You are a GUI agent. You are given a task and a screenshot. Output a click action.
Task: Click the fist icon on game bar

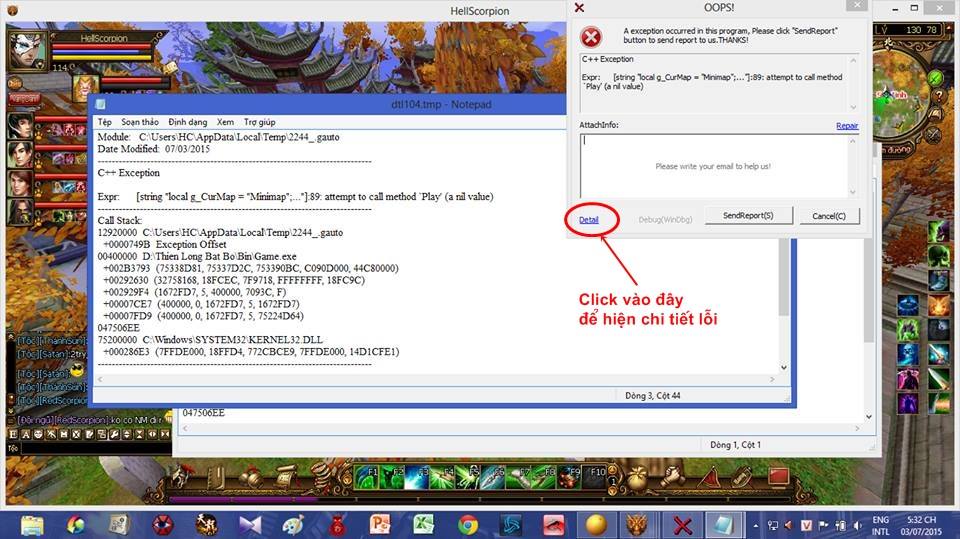click(673, 478)
